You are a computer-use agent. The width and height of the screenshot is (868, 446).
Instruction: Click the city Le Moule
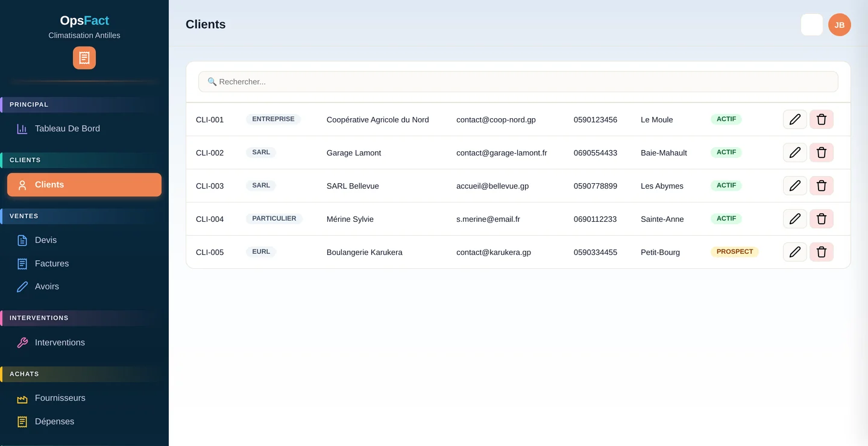click(x=656, y=120)
